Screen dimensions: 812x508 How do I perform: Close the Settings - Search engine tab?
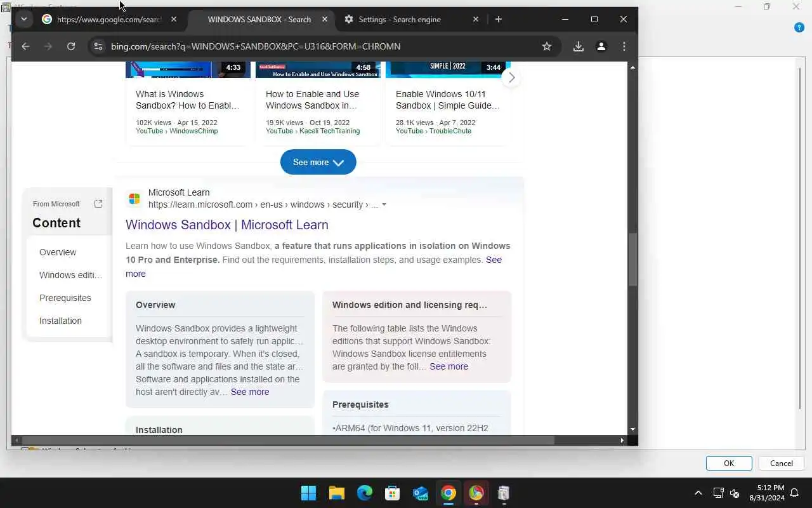click(x=476, y=19)
